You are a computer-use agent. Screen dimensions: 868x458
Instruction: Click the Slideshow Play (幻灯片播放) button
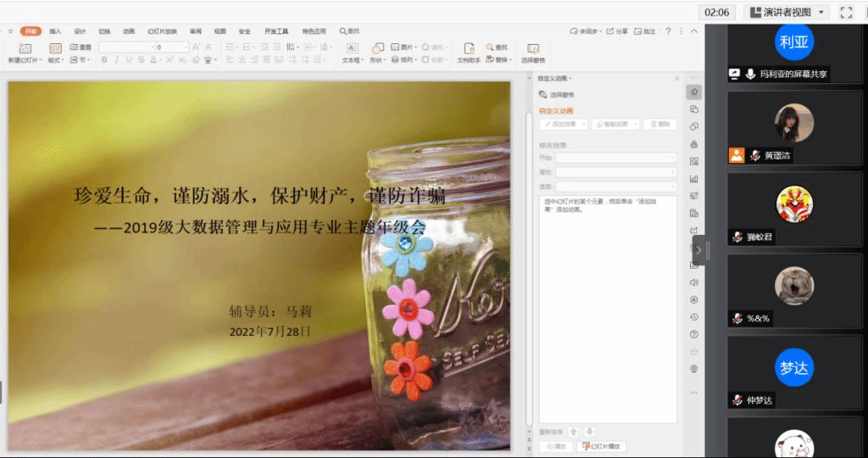[602, 446]
